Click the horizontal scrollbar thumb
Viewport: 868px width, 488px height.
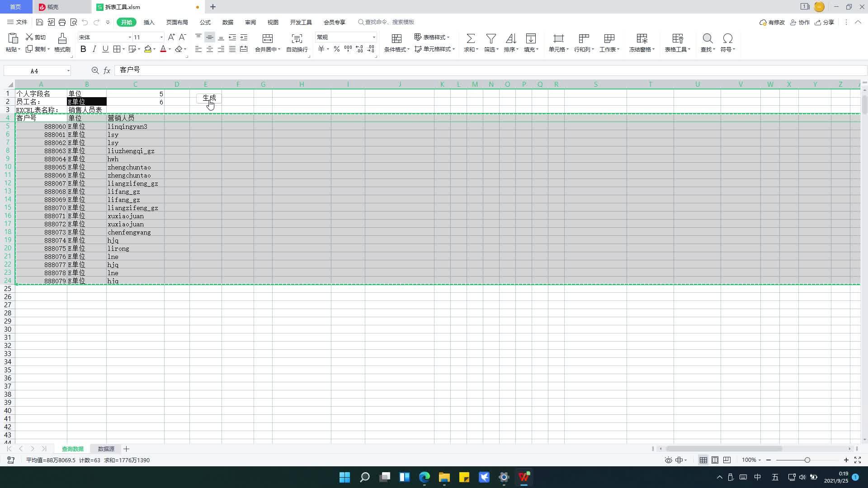tap(724, 449)
